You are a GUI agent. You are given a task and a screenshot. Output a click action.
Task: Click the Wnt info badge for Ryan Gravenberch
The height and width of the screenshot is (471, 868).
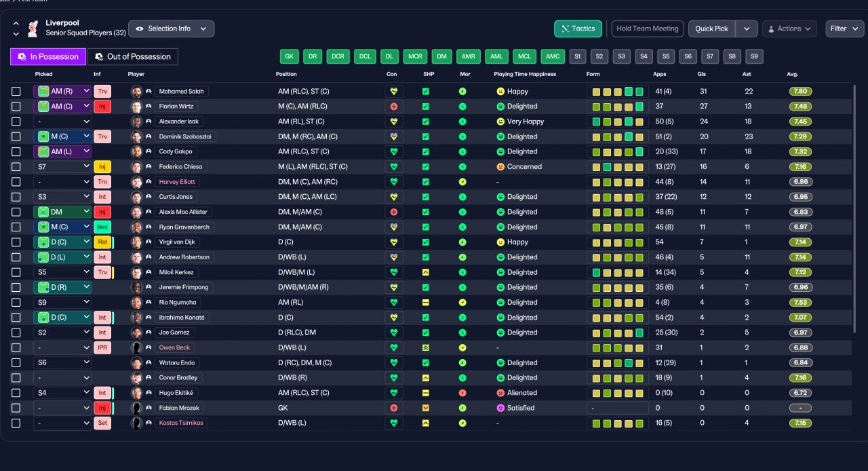tap(102, 227)
